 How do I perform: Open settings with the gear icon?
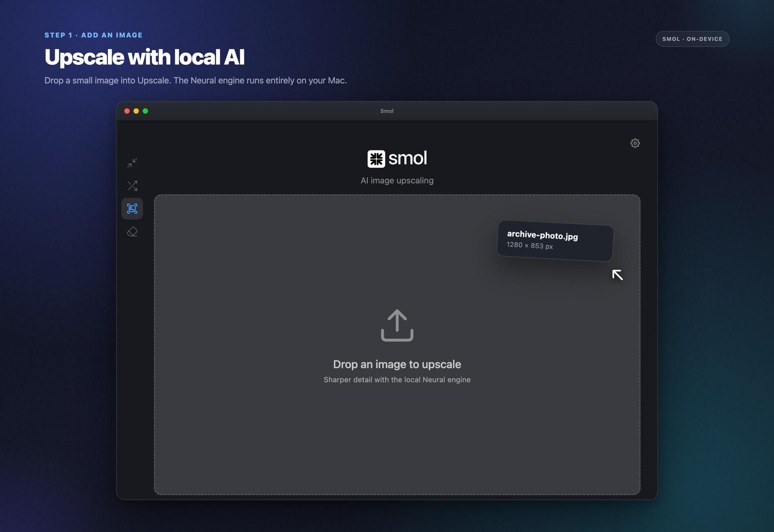(x=635, y=143)
